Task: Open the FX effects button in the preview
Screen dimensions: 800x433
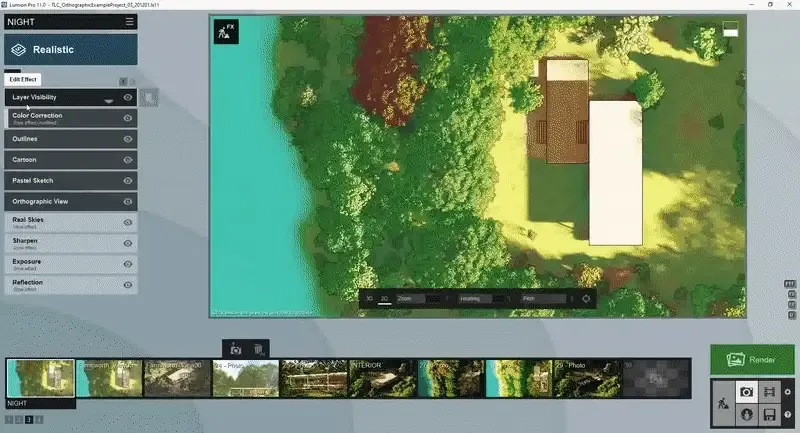Action: click(x=226, y=32)
